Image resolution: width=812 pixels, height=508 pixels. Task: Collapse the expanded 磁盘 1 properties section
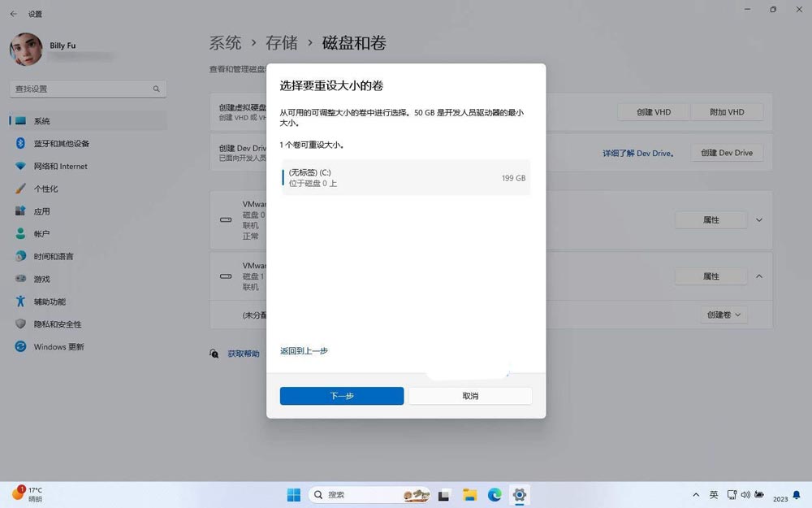pyautogui.click(x=758, y=276)
